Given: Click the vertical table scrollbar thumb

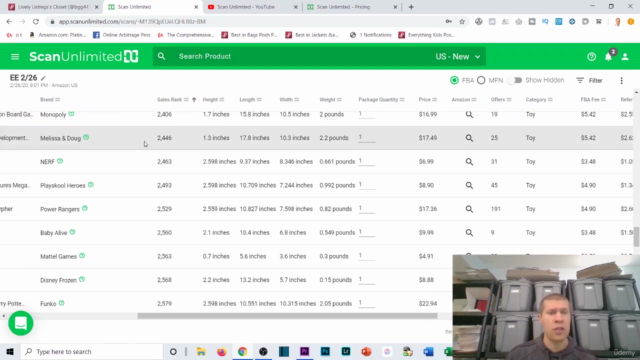Looking at the screenshot, I should coord(636,237).
